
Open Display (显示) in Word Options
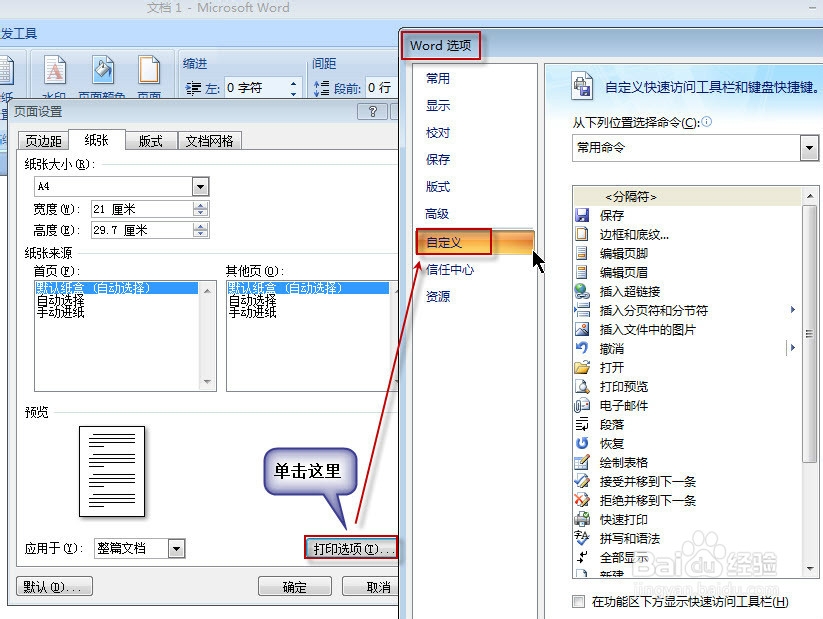pos(438,106)
